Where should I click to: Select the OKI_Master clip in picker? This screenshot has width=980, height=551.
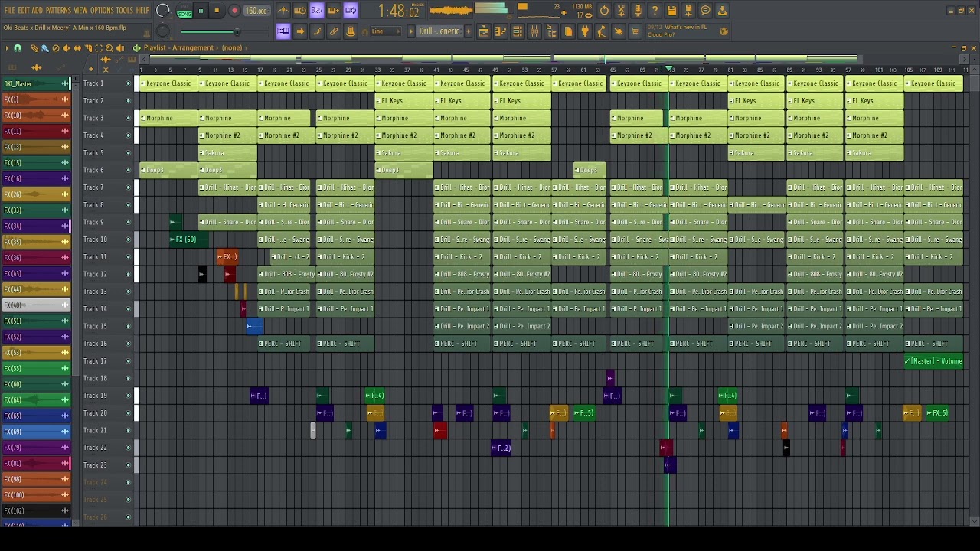point(36,83)
